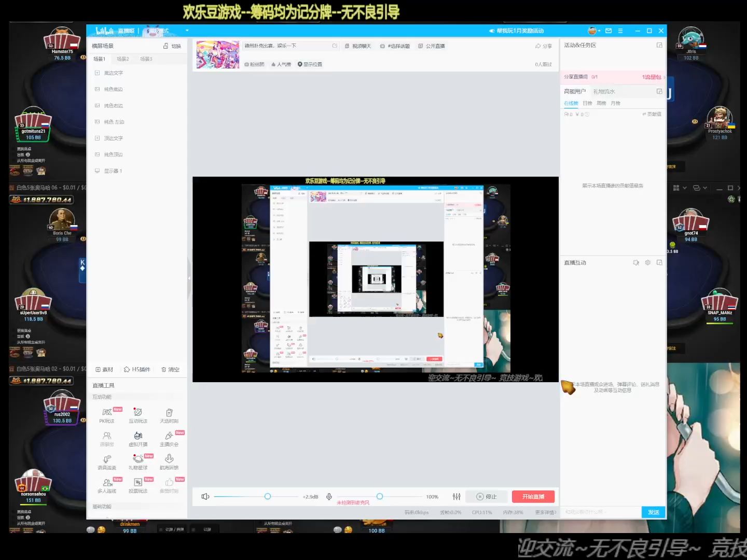
Task: Open the 帮我玩1月奖励活动 announcement
Action: pyautogui.click(x=517, y=31)
